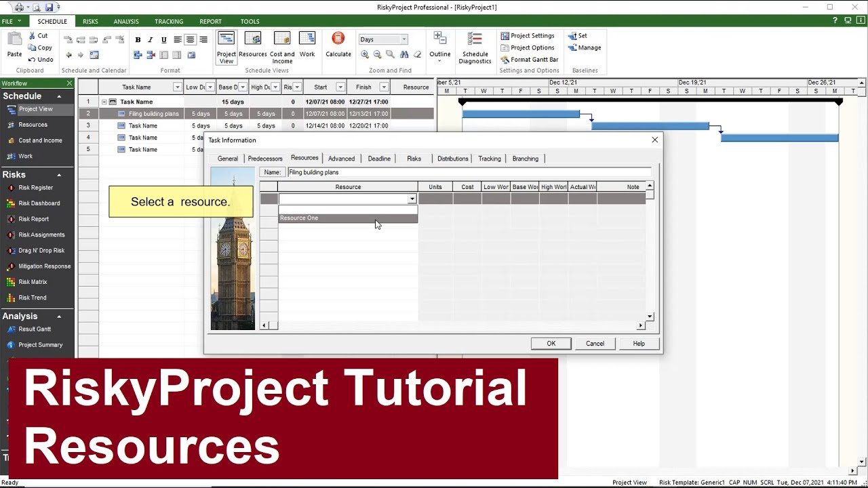The height and width of the screenshot is (488, 868).
Task: Toggle underline formatting
Action: [x=164, y=40]
